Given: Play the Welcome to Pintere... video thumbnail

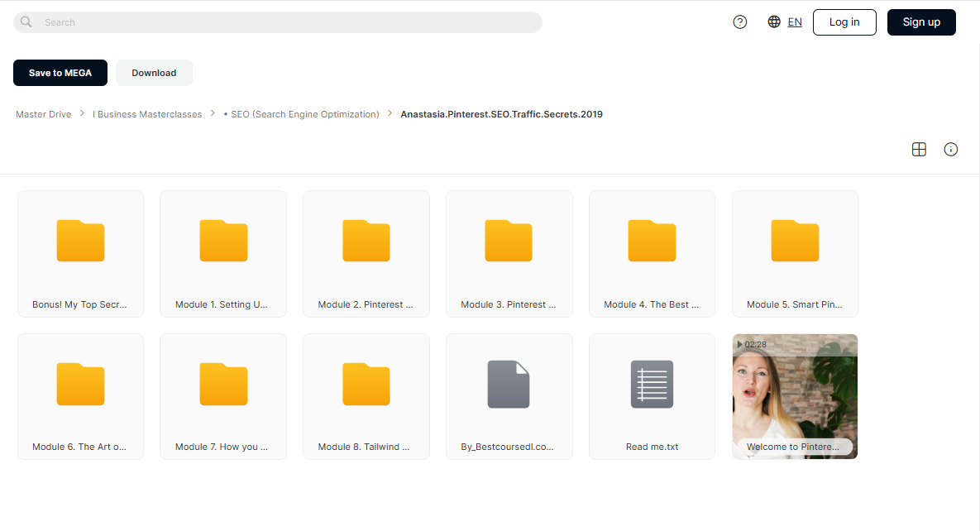Looking at the screenshot, I should coord(795,396).
